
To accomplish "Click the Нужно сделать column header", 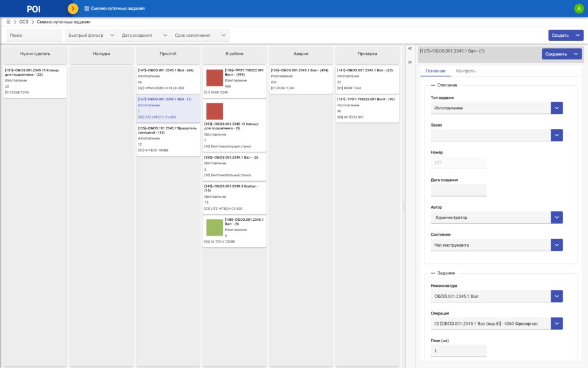I will click(35, 54).
